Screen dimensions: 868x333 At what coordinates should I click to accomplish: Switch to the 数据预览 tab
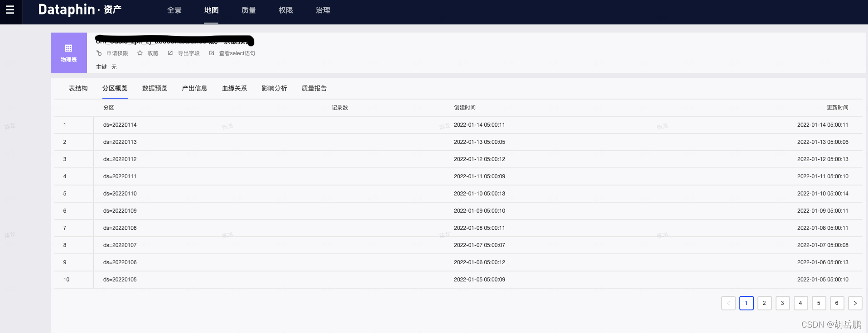click(x=155, y=88)
